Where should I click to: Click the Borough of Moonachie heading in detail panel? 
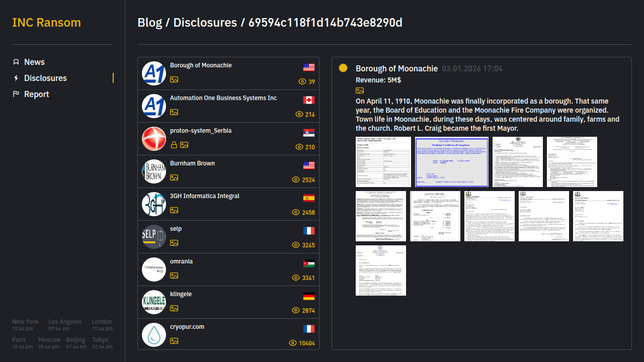(x=396, y=68)
